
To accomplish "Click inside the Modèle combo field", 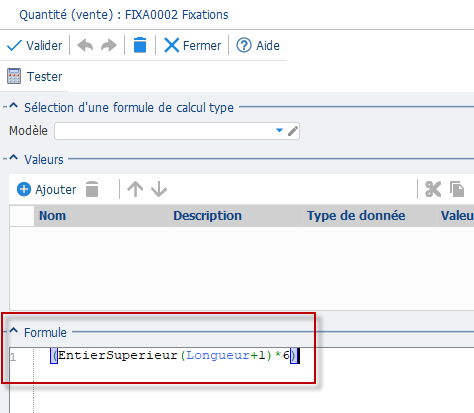I will 164,131.
